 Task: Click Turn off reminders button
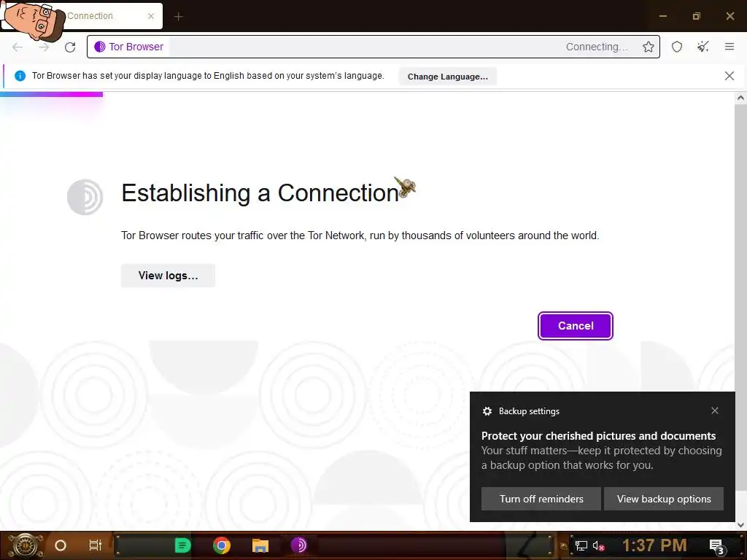click(541, 499)
